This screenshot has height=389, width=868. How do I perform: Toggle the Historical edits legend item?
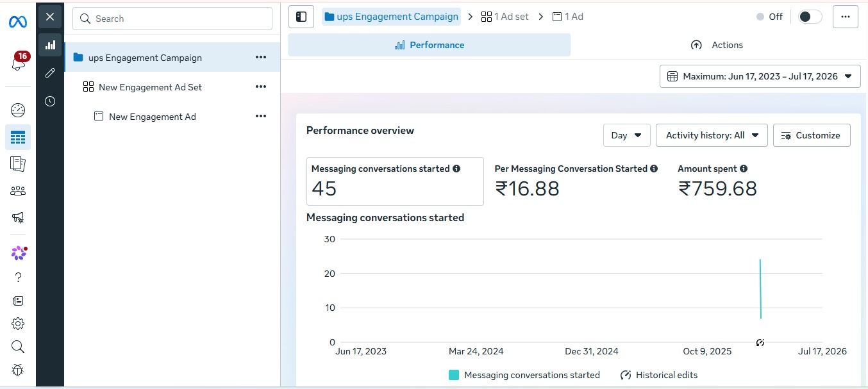(659, 375)
